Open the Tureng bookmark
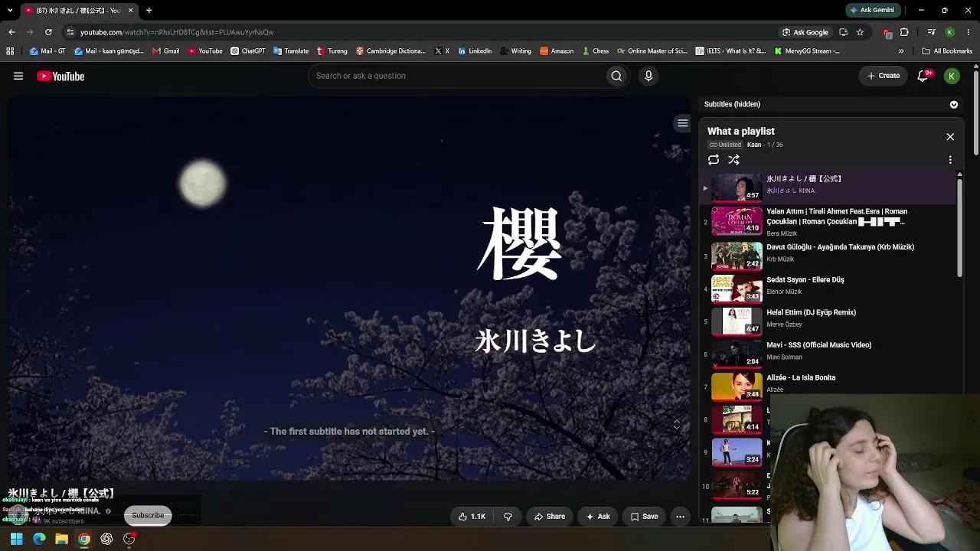 pyautogui.click(x=332, y=51)
